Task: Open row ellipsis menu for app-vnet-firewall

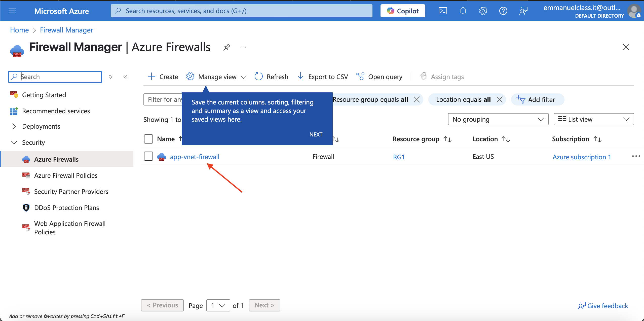Action: [636, 156]
